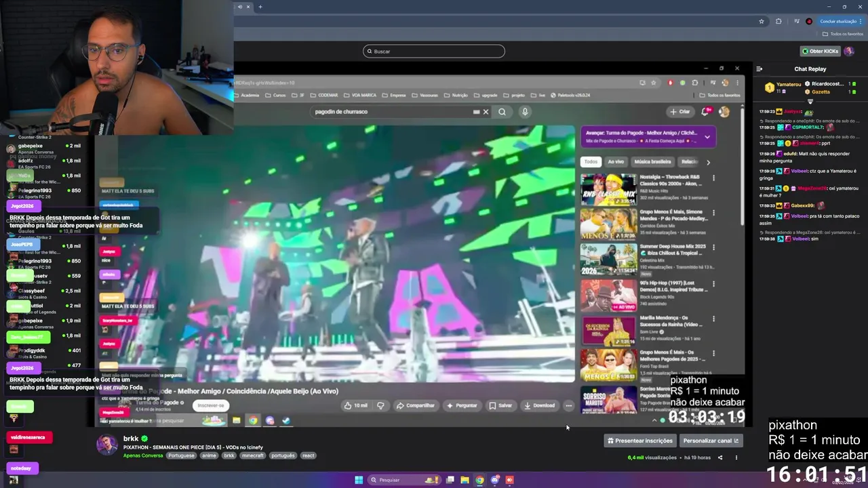Image resolution: width=868 pixels, height=488 pixels.
Task: Open the Paletools bookmark
Action: point(570,95)
